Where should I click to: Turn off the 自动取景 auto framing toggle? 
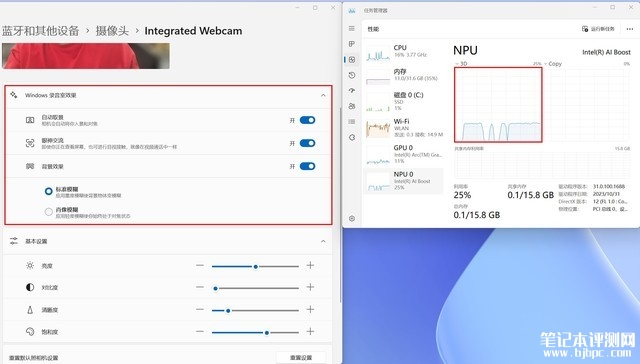tap(307, 120)
